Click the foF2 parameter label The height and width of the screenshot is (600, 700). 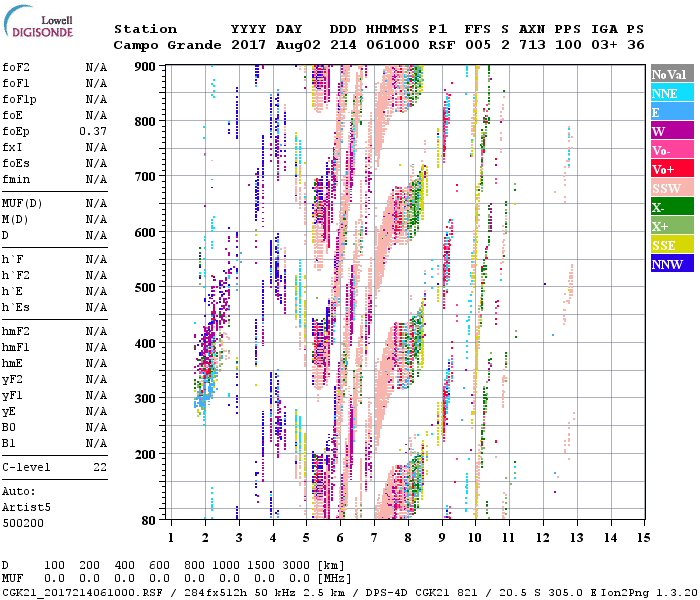pos(16,67)
